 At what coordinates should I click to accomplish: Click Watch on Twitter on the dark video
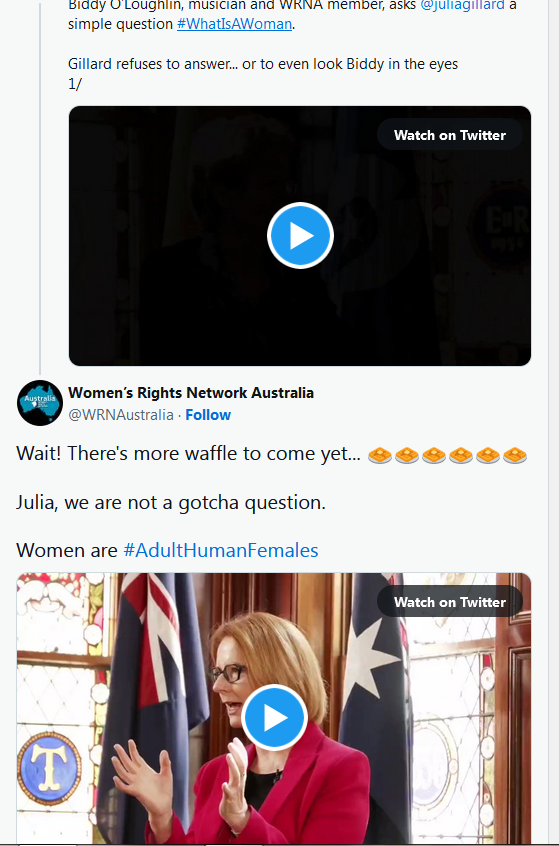click(x=449, y=135)
